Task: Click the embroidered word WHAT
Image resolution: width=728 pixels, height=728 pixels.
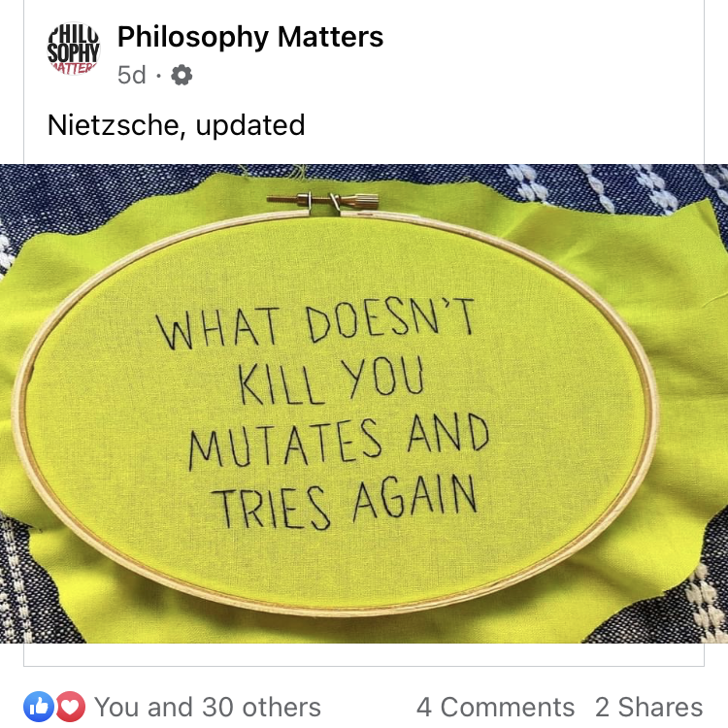Action: [217, 328]
